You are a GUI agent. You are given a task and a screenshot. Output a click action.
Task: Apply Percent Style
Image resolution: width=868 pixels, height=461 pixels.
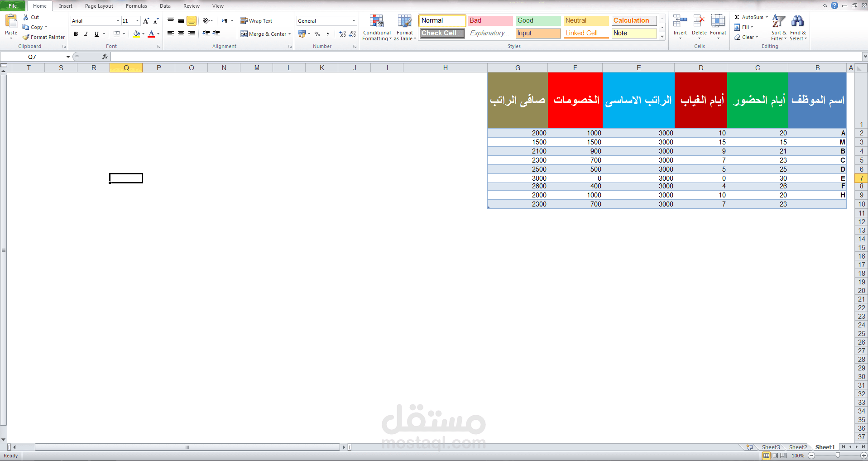(x=317, y=34)
